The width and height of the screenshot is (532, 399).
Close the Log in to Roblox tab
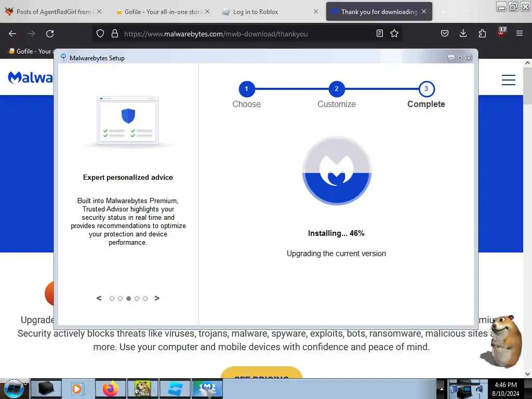[x=315, y=11]
